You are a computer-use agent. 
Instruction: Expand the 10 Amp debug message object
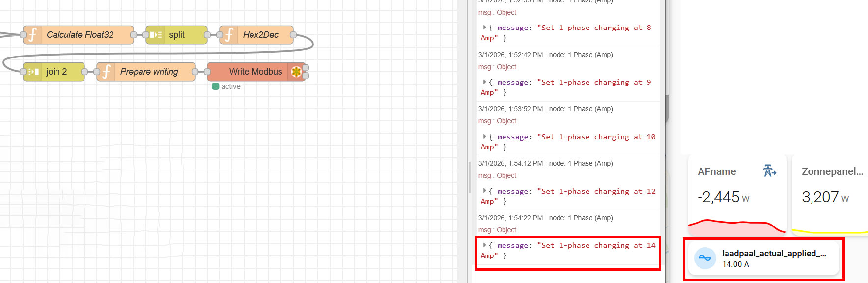click(x=484, y=137)
